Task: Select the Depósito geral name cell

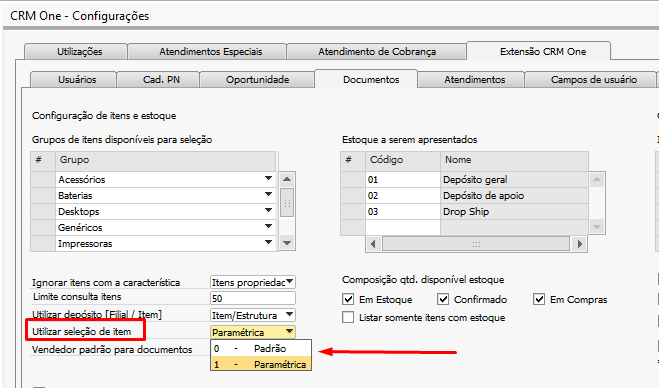Action: (x=514, y=179)
